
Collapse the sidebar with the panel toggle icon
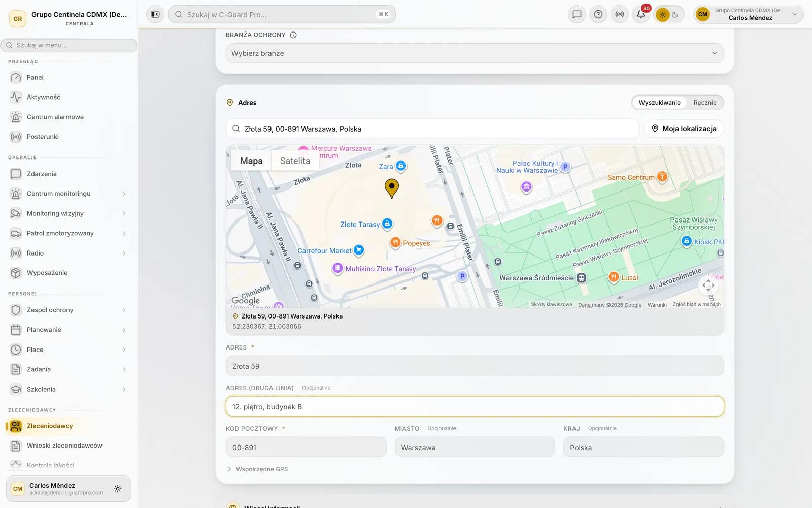pos(155,14)
